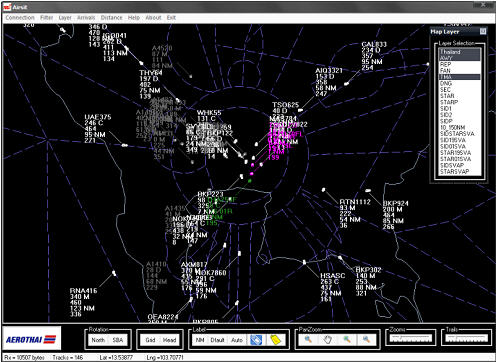496x362 pixels.
Task: Open the Filter menu
Action: [x=47, y=18]
